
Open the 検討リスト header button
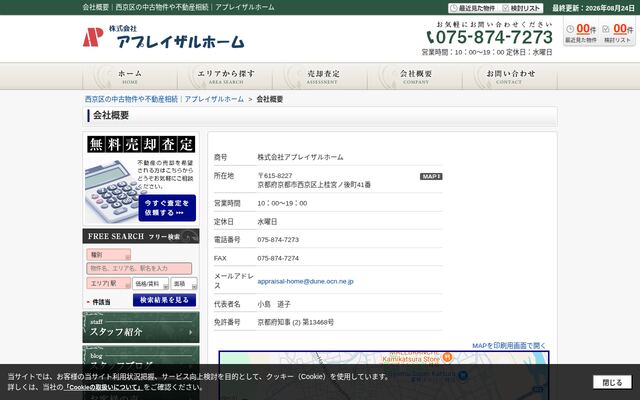coord(521,8)
